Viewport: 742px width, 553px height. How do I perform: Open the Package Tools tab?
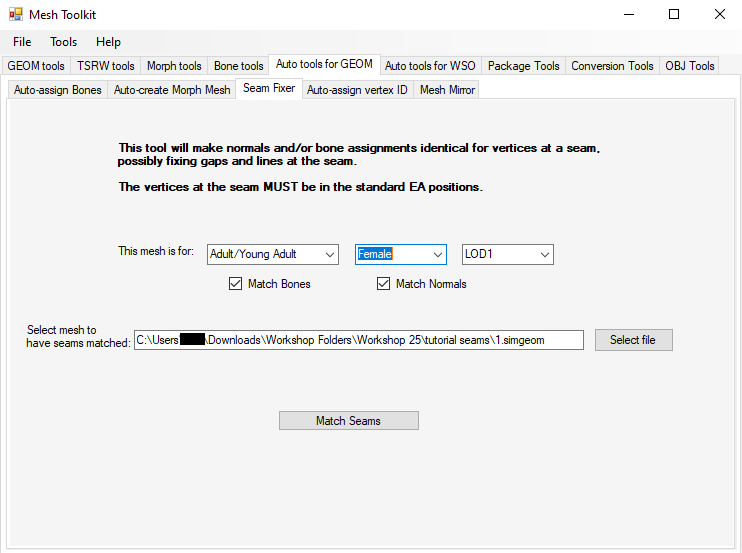[523, 66]
